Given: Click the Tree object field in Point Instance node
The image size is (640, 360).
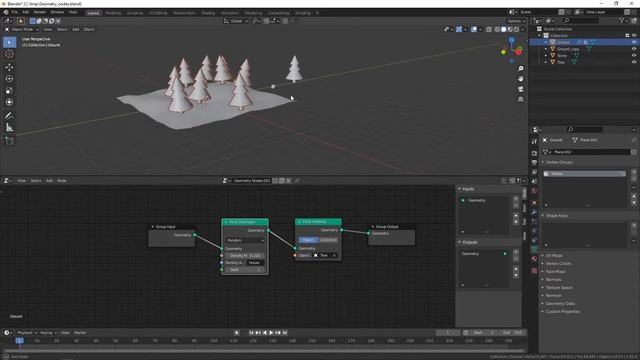Looking at the screenshot, I should pos(325,255).
